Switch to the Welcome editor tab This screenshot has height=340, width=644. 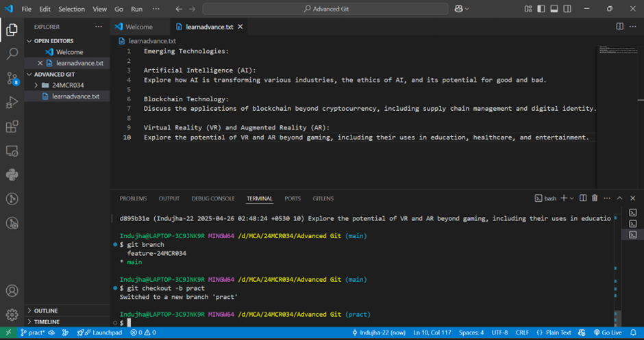[139, 27]
